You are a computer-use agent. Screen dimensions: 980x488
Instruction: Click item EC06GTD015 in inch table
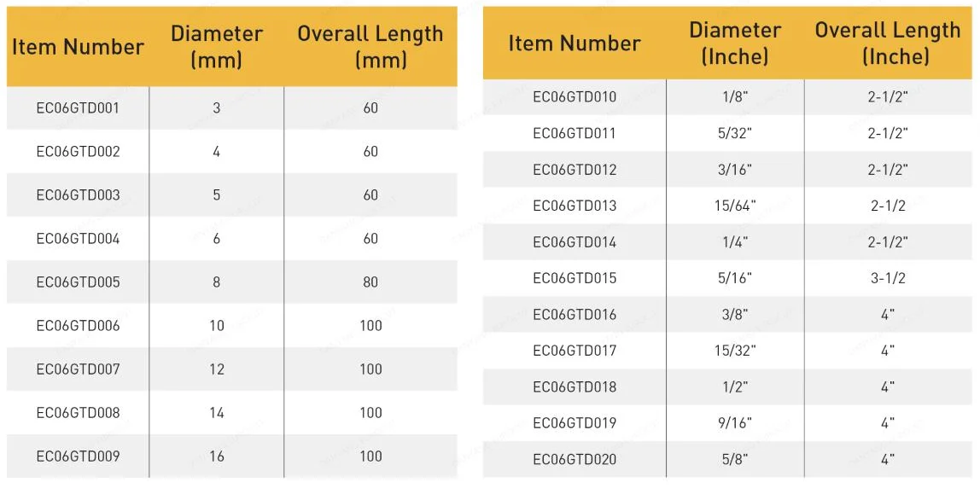[575, 278]
